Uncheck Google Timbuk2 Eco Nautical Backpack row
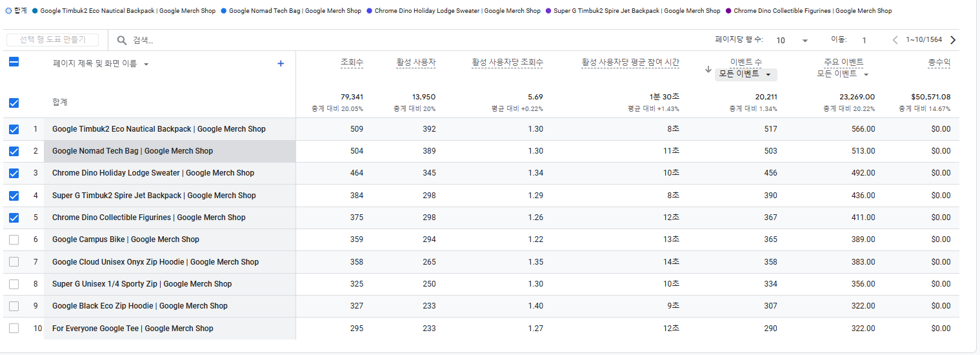 point(14,129)
